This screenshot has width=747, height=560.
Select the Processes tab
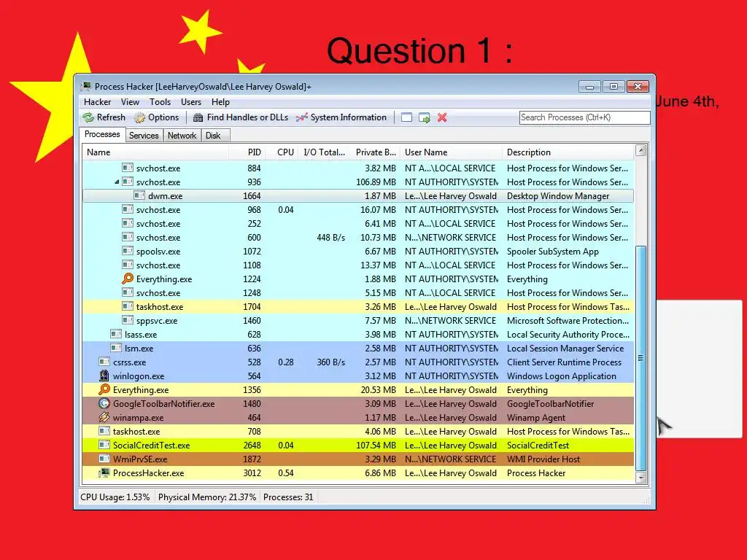(102, 134)
